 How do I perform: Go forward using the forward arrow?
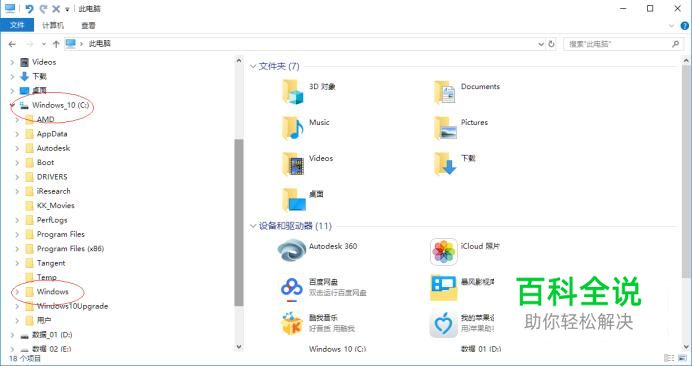coord(30,44)
